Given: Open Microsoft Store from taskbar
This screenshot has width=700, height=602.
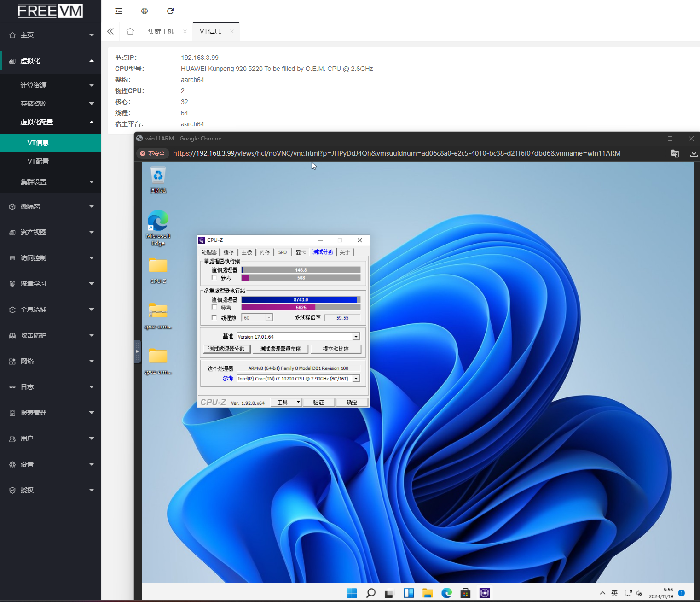Looking at the screenshot, I should [465, 593].
